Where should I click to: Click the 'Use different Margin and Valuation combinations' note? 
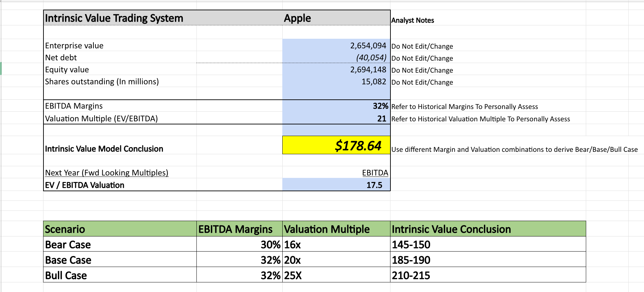pos(515,149)
